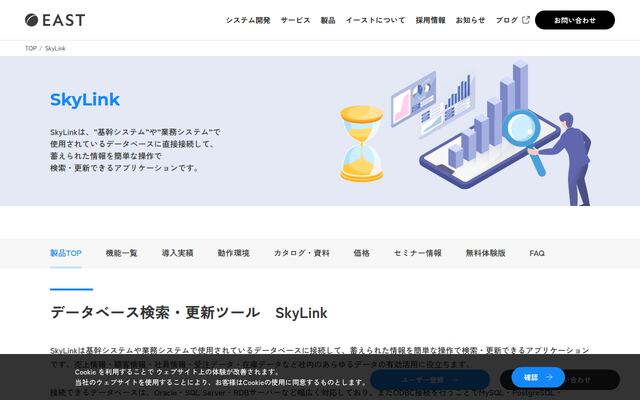Open the FAQ tab
The height and width of the screenshot is (400, 640).
click(x=537, y=253)
